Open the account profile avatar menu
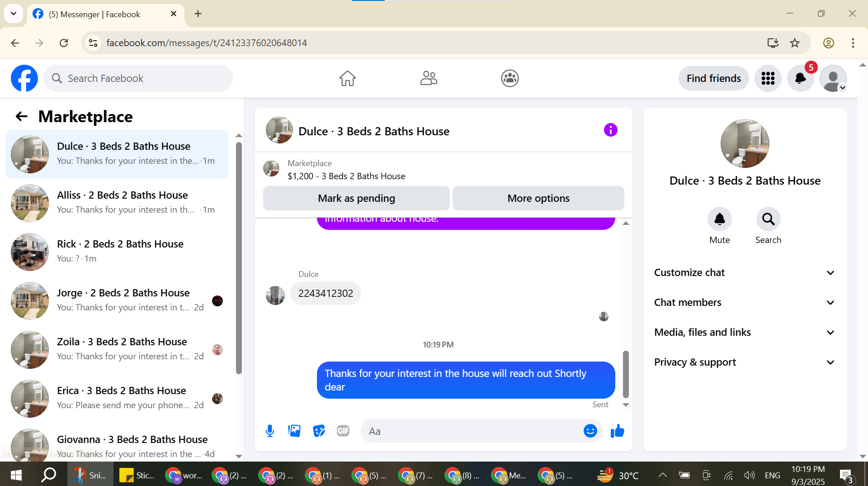868x486 pixels. click(833, 78)
